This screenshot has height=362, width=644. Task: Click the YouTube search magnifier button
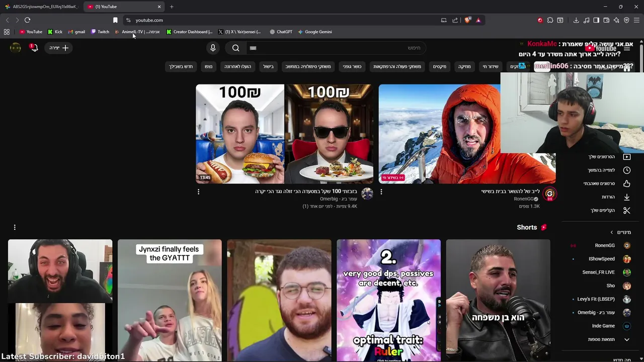pyautogui.click(x=235, y=48)
